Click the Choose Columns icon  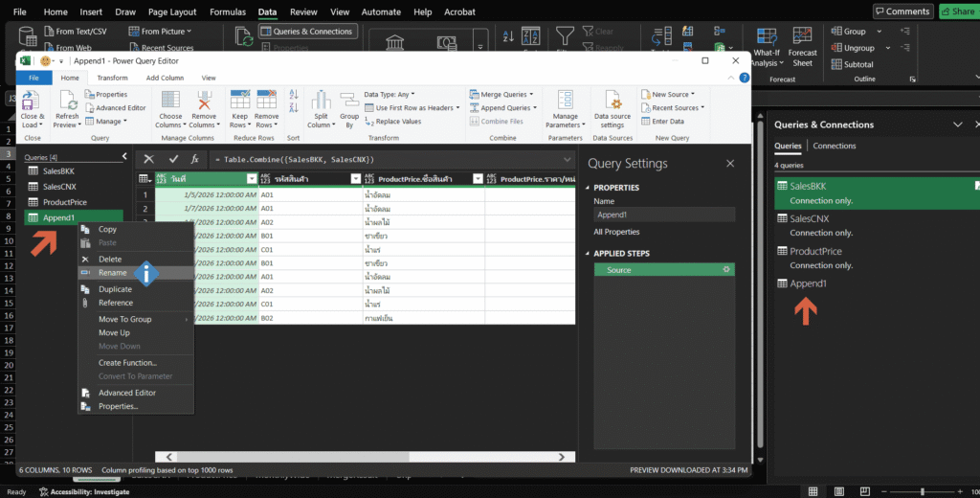(170, 101)
